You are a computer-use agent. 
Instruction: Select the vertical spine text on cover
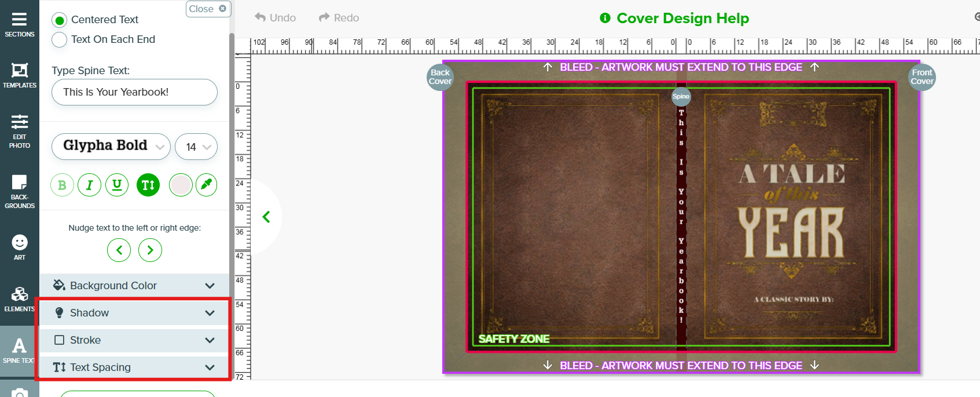pos(681,216)
